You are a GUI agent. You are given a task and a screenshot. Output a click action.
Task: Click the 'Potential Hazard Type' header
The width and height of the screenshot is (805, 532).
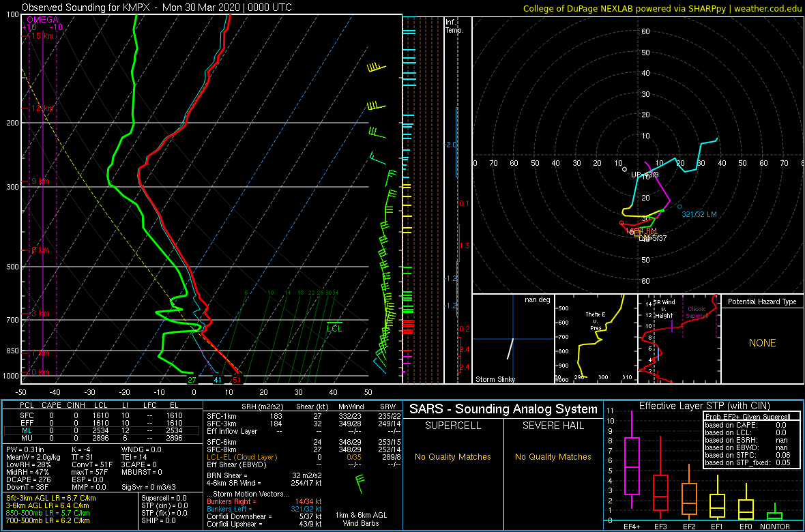(x=762, y=302)
